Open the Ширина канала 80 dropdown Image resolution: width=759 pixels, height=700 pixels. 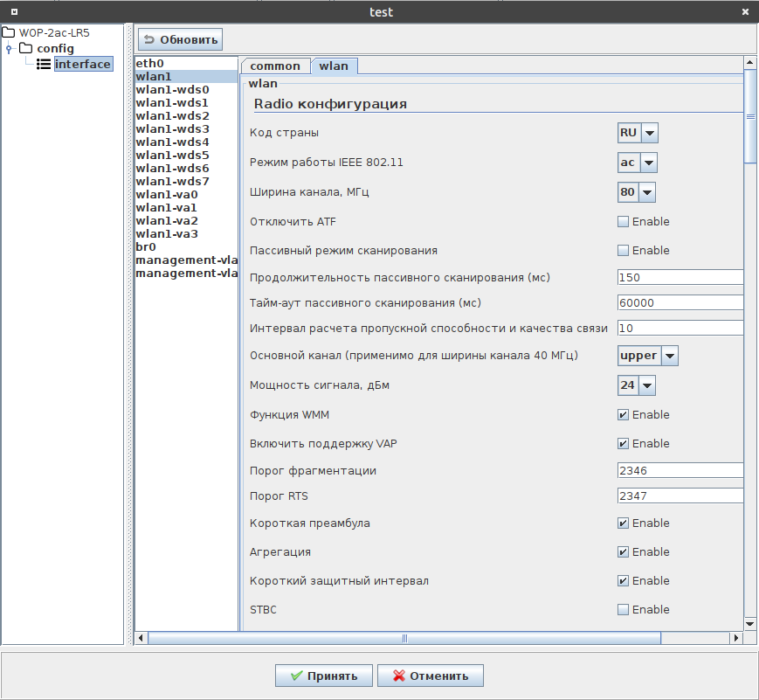point(646,192)
